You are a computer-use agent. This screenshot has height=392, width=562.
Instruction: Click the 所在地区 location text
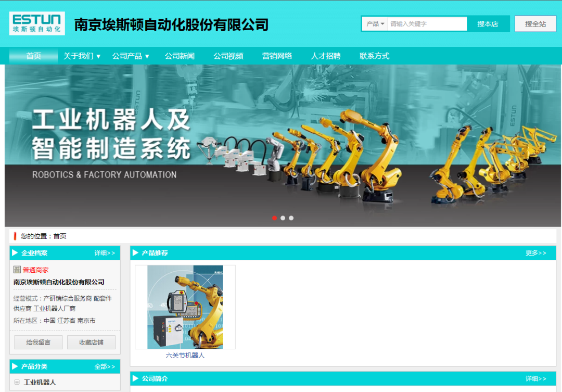click(x=55, y=321)
